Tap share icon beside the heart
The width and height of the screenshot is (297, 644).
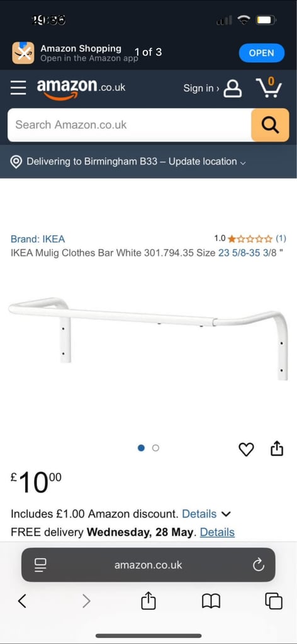pyautogui.click(x=277, y=448)
